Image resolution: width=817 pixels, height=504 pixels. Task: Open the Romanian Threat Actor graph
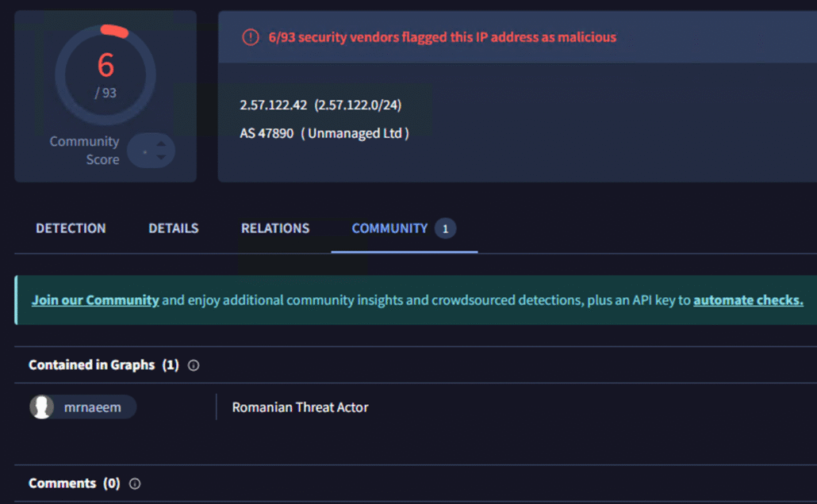click(300, 407)
